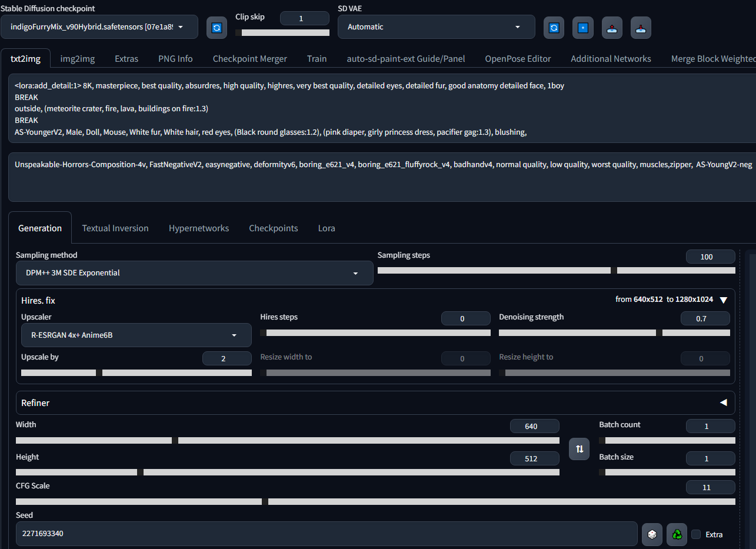Image resolution: width=756 pixels, height=549 pixels.
Task: Randomize seed with the dice icon
Action: click(x=652, y=534)
